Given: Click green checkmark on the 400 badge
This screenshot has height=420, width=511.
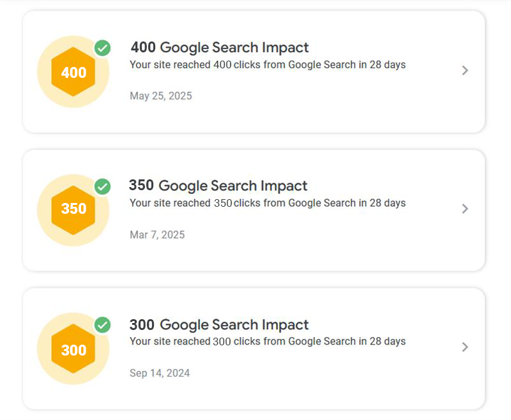Looking at the screenshot, I should (x=102, y=48).
